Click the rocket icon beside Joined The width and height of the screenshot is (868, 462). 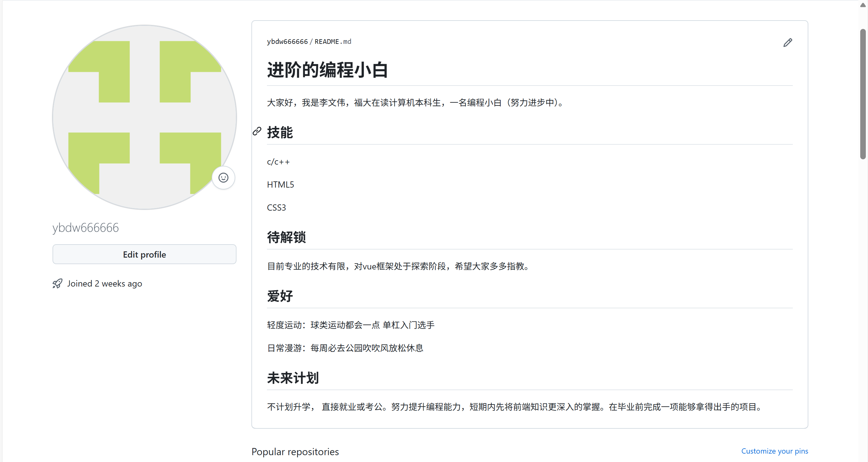[x=57, y=283]
